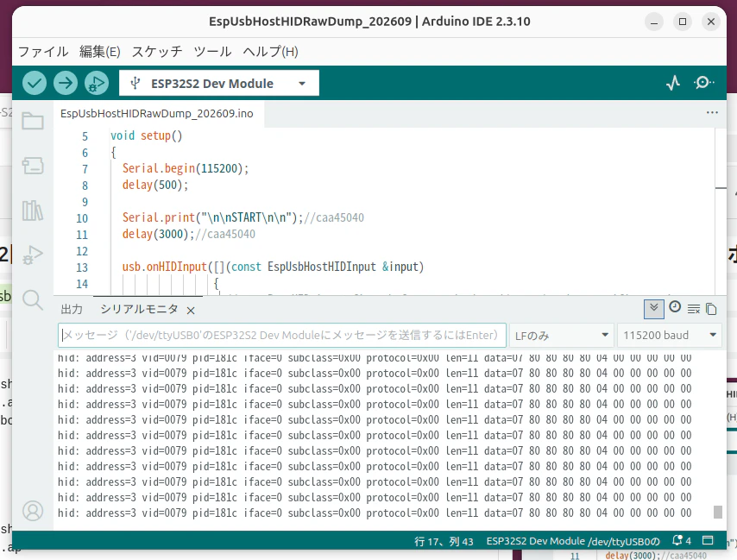
Task: Close the Arduino IDE window
Action: [x=711, y=22]
